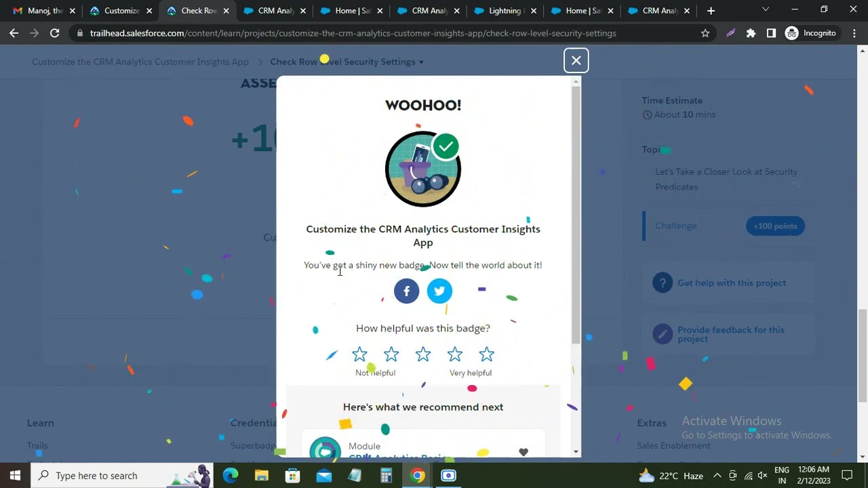Close the WOOHOO badge popup
Image resolution: width=868 pixels, height=488 pixels.
point(576,60)
